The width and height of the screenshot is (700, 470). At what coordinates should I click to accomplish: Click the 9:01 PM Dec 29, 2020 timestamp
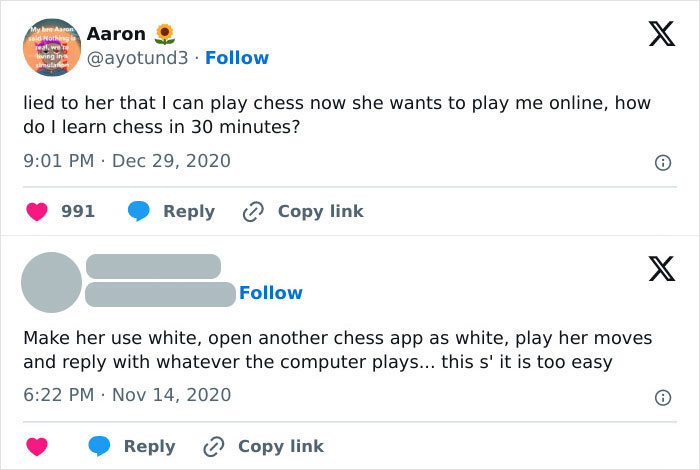click(x=126, y=160)
